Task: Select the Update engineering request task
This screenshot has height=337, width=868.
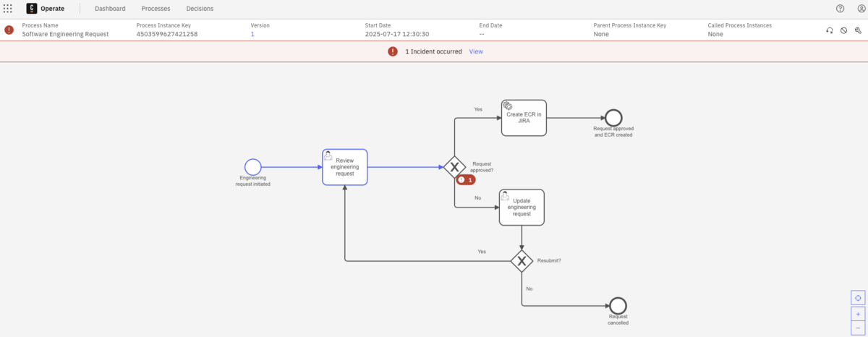Action: 522,208
